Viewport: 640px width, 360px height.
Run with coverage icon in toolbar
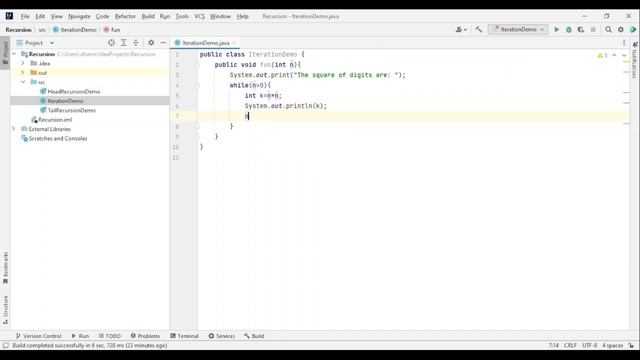click(x=581, y=29)
